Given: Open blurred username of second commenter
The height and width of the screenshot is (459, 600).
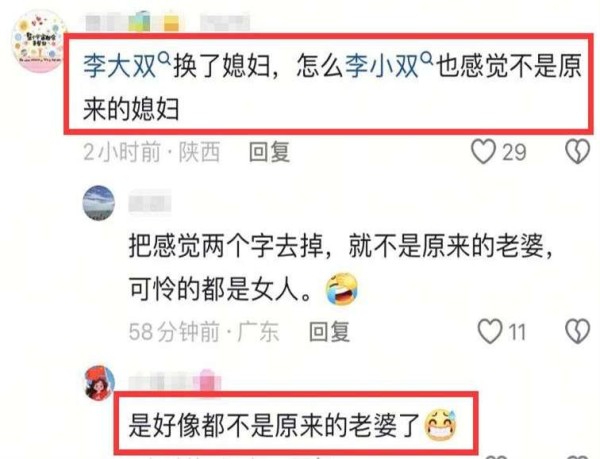Looking at the screenshot, I should [150, 202].
